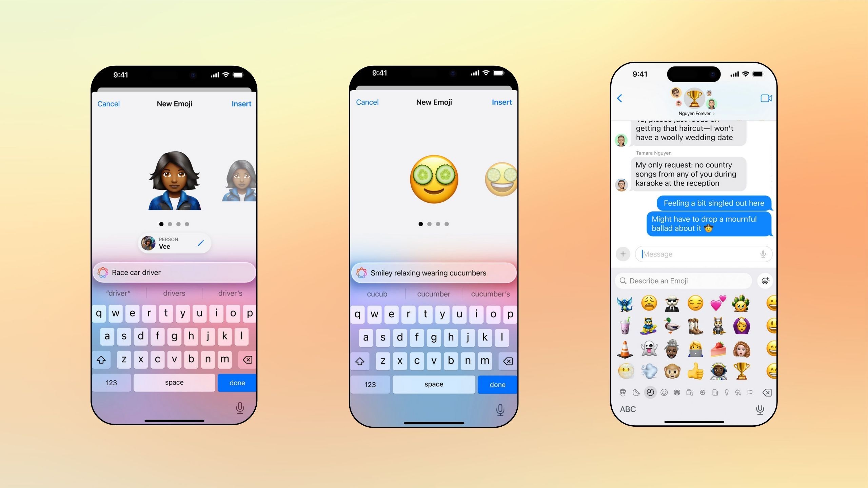Select the alien/creature emoji top-left grid
Screen dimensions: 868x488
pos(625,304)
